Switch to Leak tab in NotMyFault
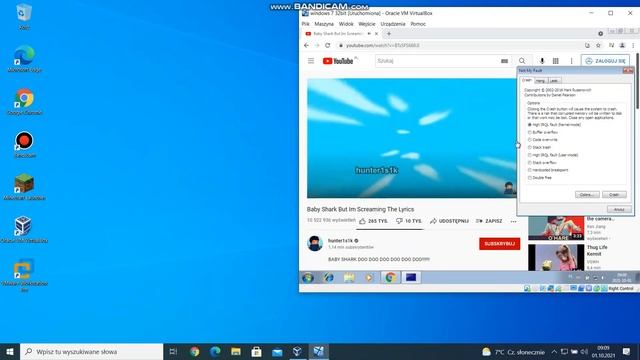The width and height of the screenshot is (640, 360). point(554,80)
